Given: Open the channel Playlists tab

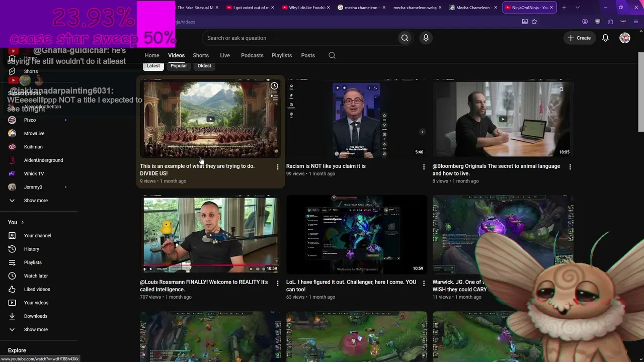Looking at the screenshot, I should tap(282, 55).
